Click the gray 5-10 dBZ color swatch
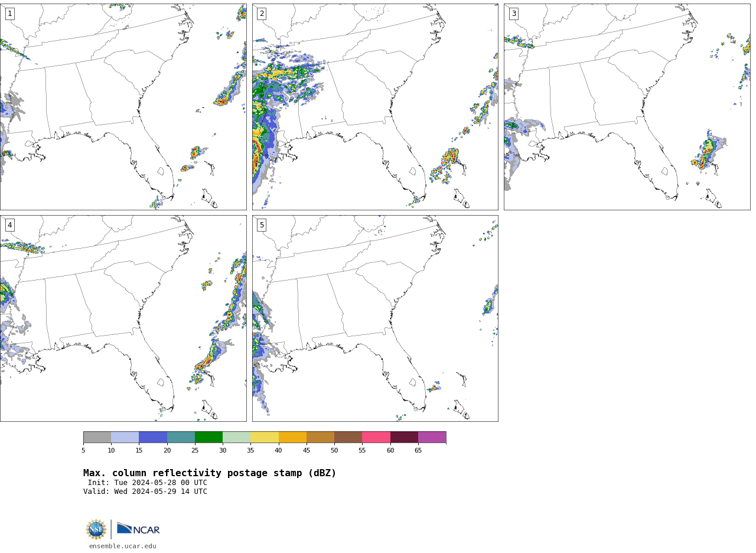Screen dimensions: 756x553 97,437
